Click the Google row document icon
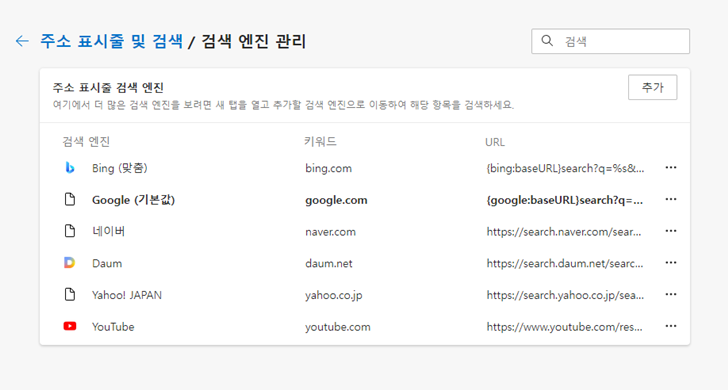 70,199
